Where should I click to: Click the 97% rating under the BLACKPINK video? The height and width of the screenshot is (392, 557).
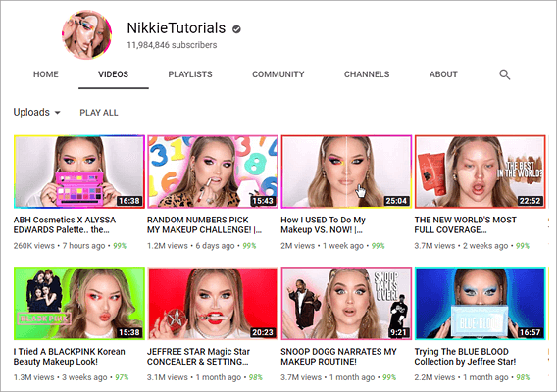(122, 377)
